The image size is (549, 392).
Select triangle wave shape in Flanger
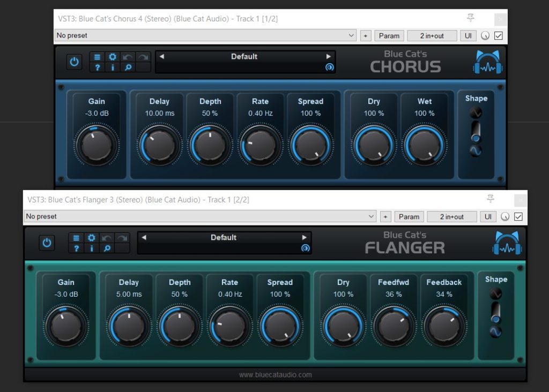point(495,293)
